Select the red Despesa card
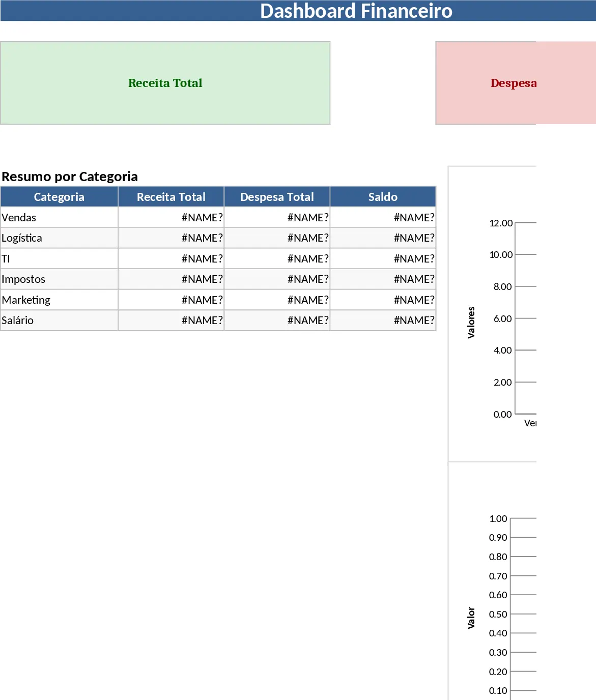The height and width of the screenshot is (700, 596). pos(516,83)
